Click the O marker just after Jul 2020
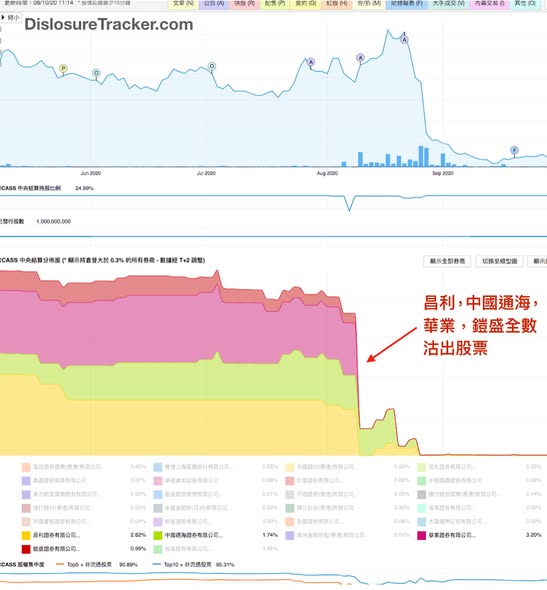The height and width of the screenshot is (590, 547). coord(212,67)
